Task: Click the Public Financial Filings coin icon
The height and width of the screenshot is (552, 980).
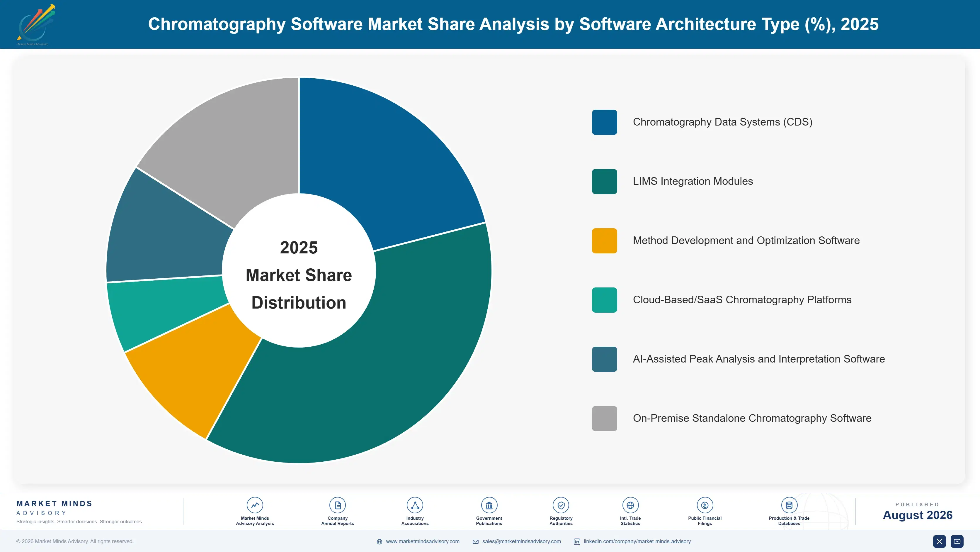Action: pos(705,505)
